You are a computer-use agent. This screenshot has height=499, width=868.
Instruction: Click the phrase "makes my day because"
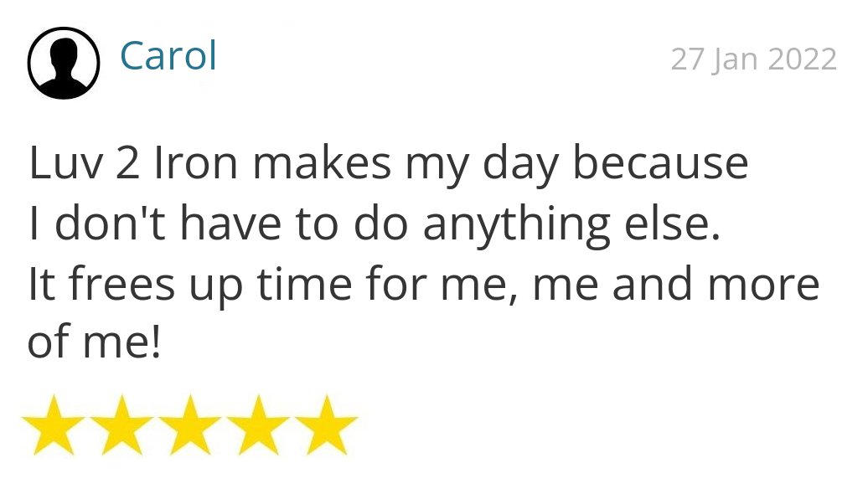pos(500,165)
